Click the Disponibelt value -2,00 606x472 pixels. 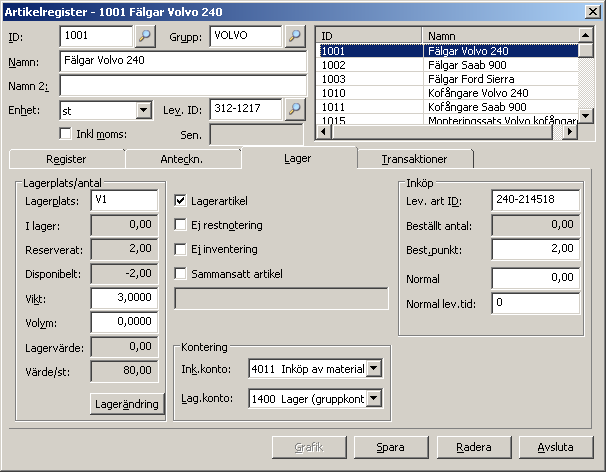click(124, 274)
